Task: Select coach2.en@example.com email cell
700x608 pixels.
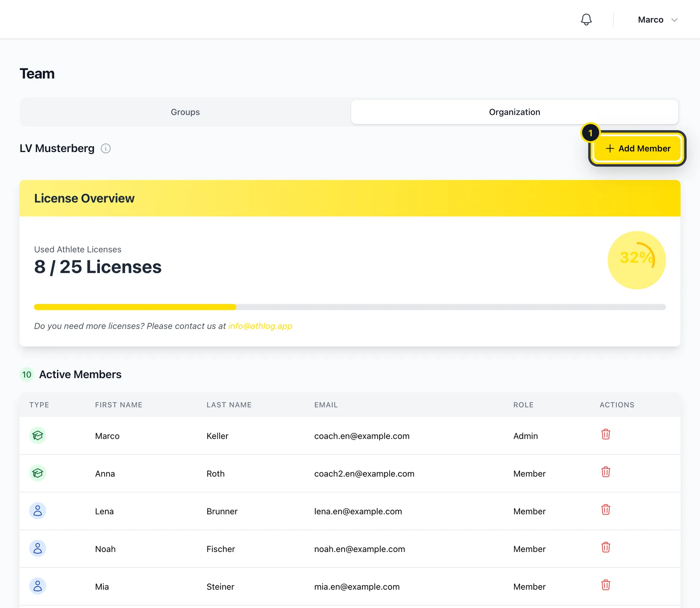Action: coord(364,474)
